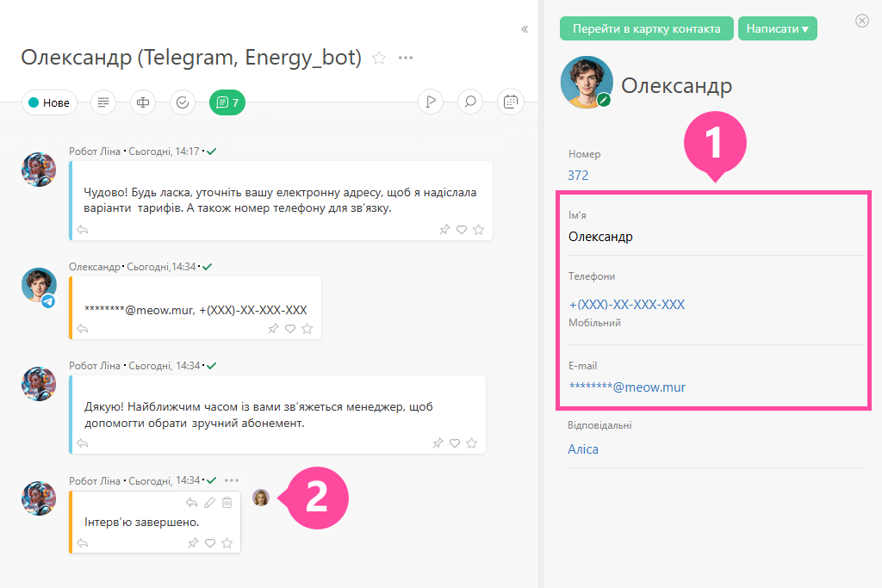Viewport: 882px width, 588px height.
Task: Open contact number 372 link
Action: click(578, 176)
